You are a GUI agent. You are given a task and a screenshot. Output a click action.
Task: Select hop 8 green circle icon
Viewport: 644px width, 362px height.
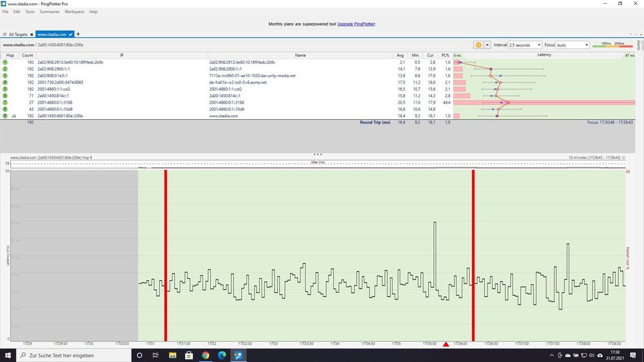click(5, 109)
